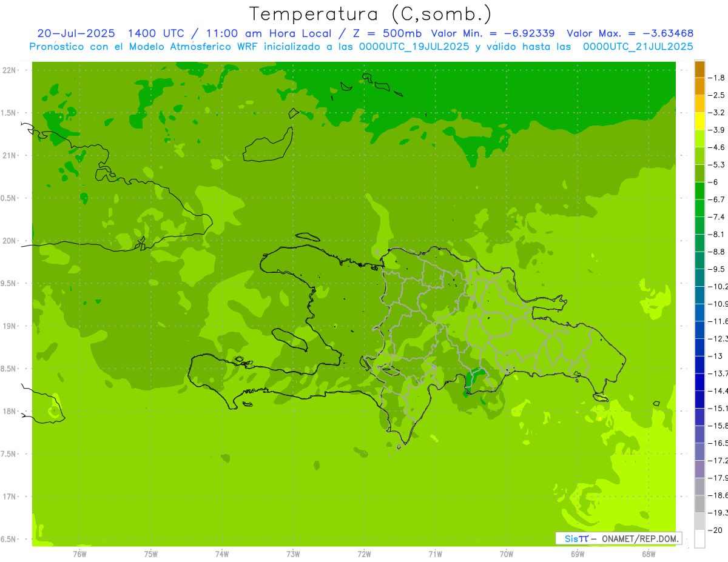Click the '73W' longitude label
Image resolution: width=728 pixels, height=562 pixels.
(293, 554)
